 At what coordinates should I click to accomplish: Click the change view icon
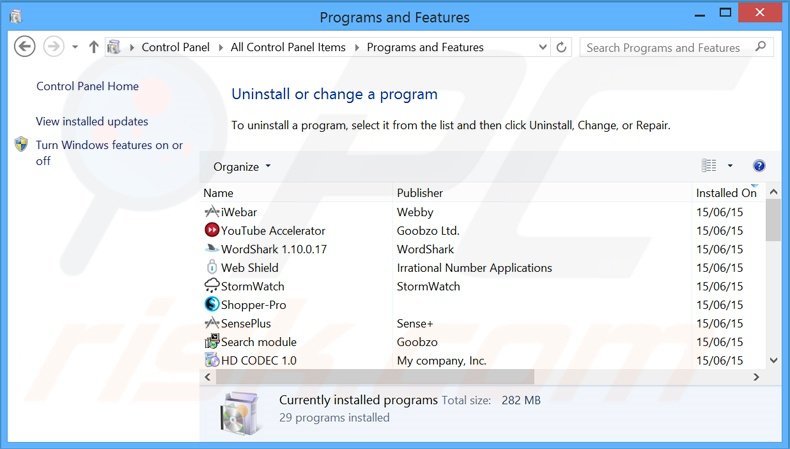coord(709,165)
